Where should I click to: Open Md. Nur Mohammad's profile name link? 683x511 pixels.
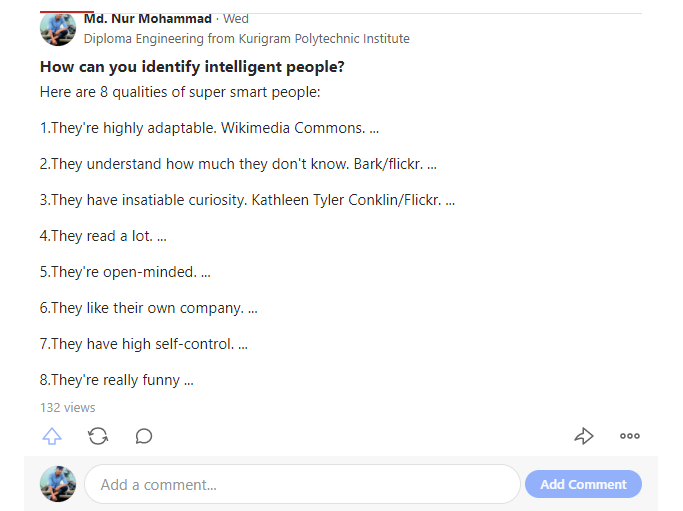(148, 18)
